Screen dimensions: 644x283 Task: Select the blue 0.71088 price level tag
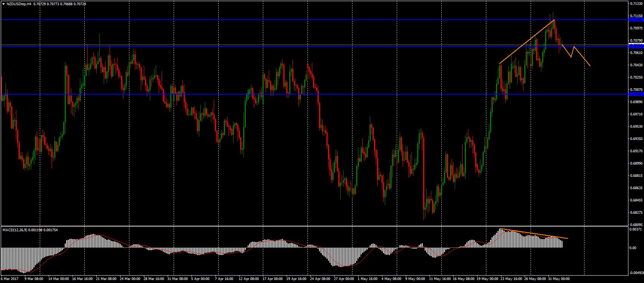[636, 20]
